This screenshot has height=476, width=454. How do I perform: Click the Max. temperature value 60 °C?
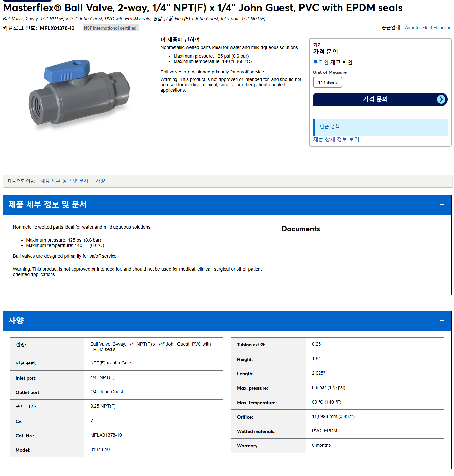pos(326,402)
